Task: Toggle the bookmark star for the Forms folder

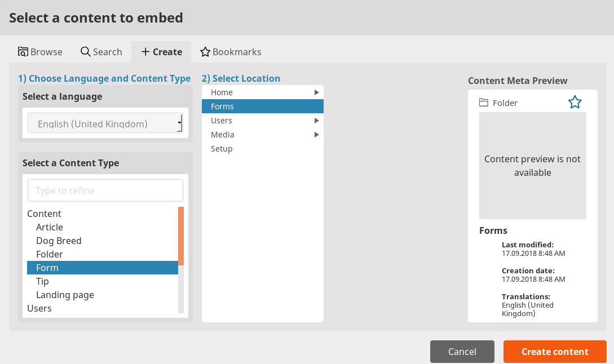Action: pyautogui.click(x=575, y=102)
